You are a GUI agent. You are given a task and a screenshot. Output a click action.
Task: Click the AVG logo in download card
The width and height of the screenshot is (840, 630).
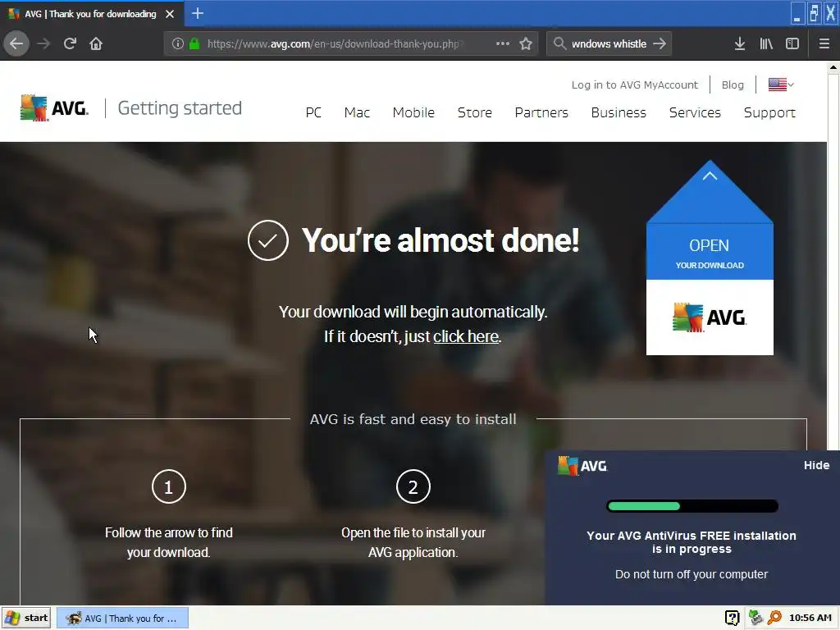710,317
